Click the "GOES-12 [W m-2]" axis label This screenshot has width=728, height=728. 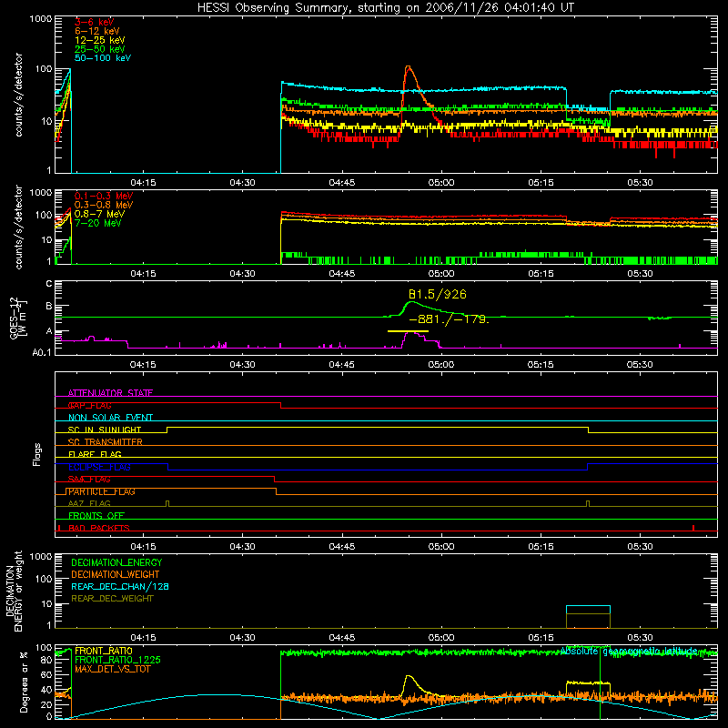point(18,318)
